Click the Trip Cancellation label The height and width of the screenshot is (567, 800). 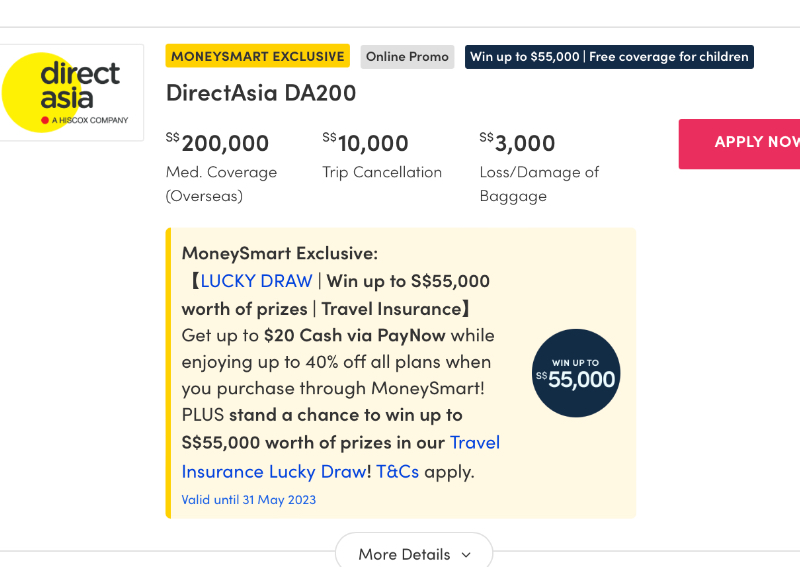coord(382,172)
